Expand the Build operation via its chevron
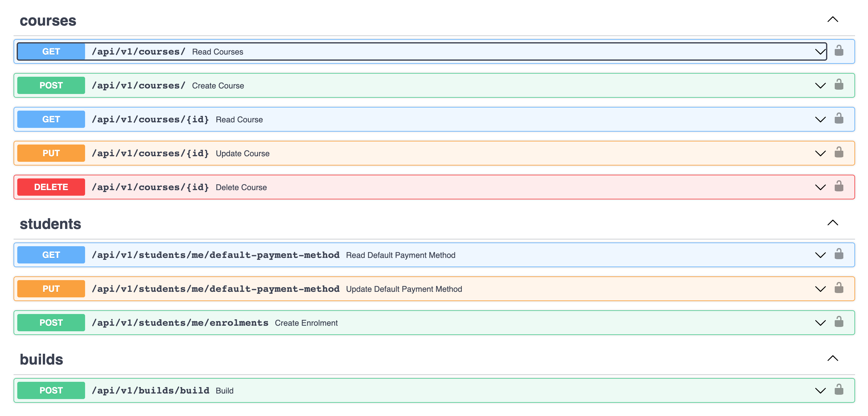868x416 pixels. point(820,391)
